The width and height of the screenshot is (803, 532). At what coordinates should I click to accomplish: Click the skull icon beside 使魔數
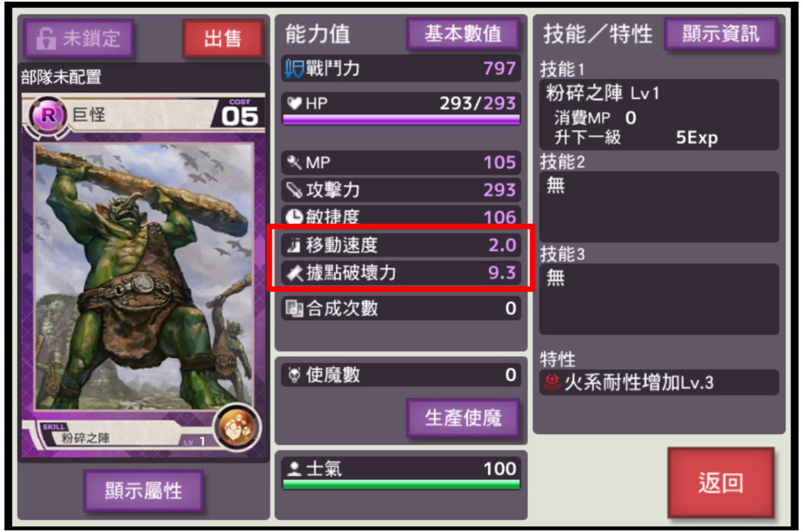294,375
